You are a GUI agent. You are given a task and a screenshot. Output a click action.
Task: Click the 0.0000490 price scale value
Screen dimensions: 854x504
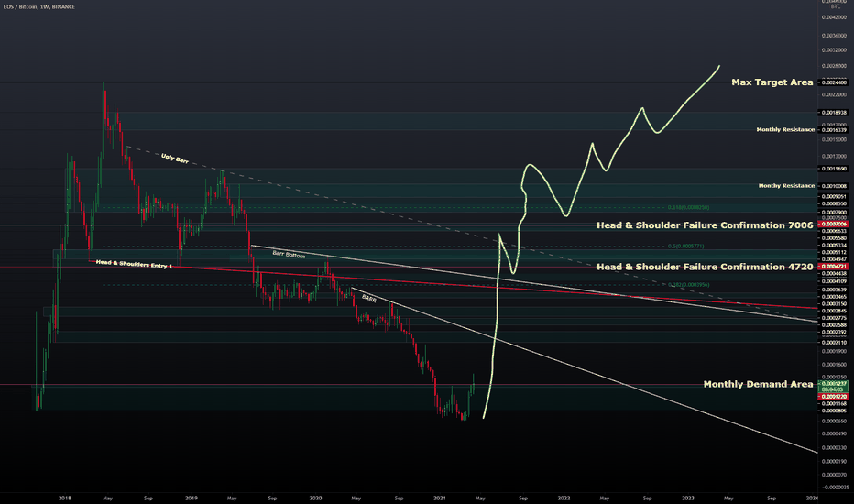pos(834,434)
